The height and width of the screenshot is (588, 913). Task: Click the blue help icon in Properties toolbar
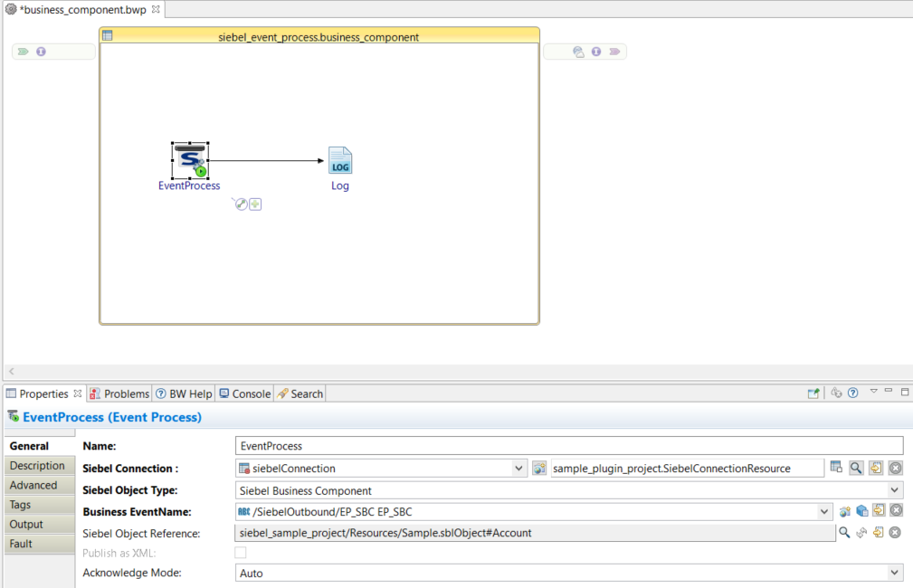click(x=853, y=393)
